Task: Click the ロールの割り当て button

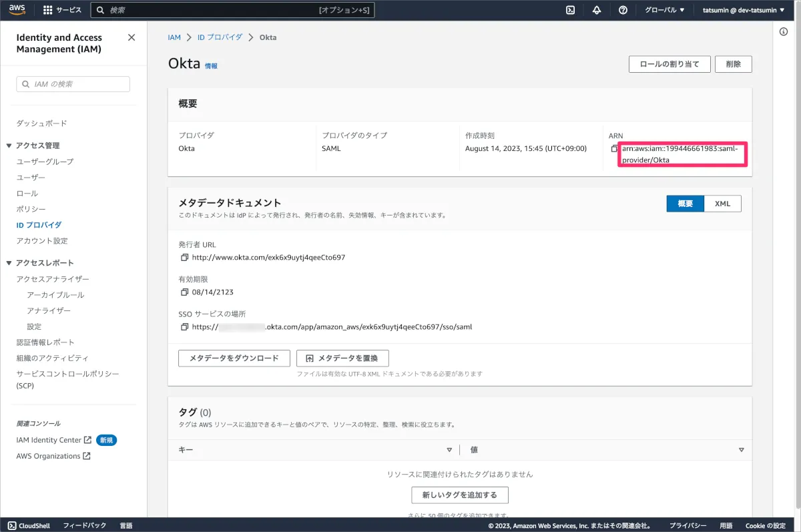Action: 669,64
